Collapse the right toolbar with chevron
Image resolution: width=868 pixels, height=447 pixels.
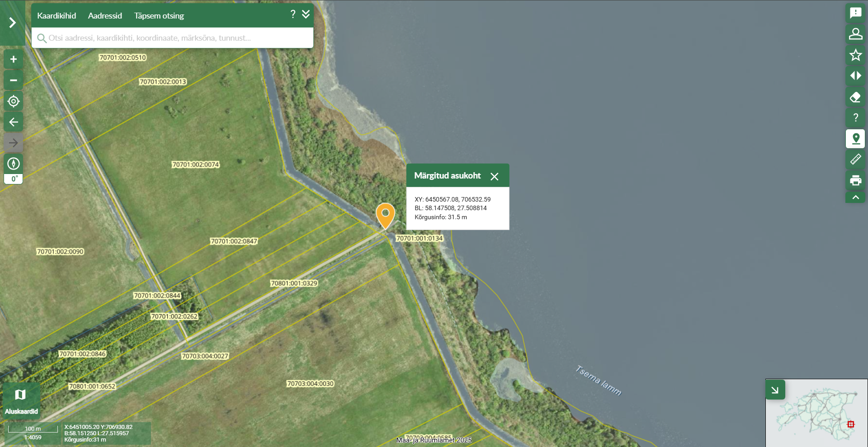(855, 198)
